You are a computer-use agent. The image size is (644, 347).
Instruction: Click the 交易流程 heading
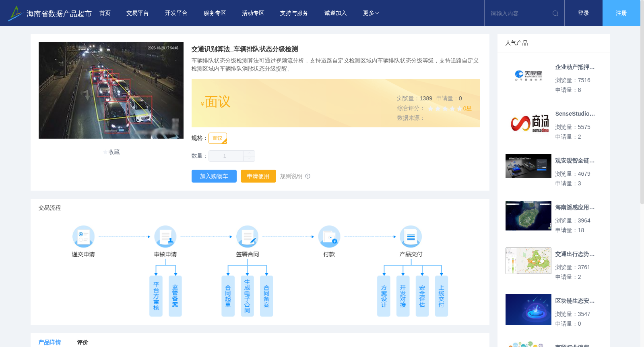[50, 208]
